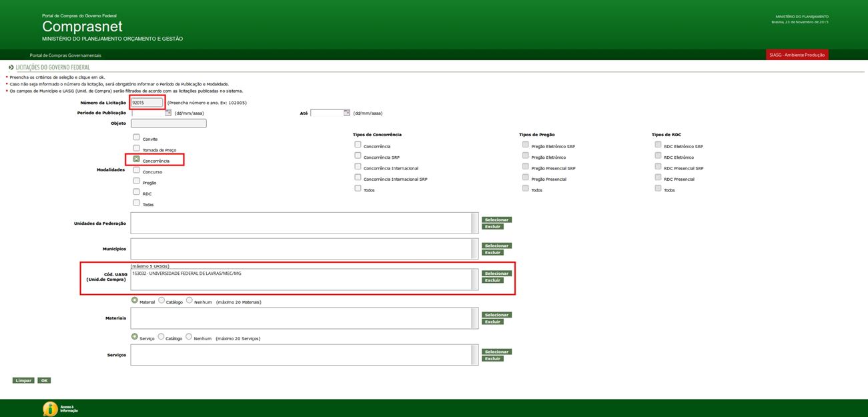This screenshot has height=417, width=868.
Task: Open the Período de Publicação start date calendar
Action: point(168,113)
